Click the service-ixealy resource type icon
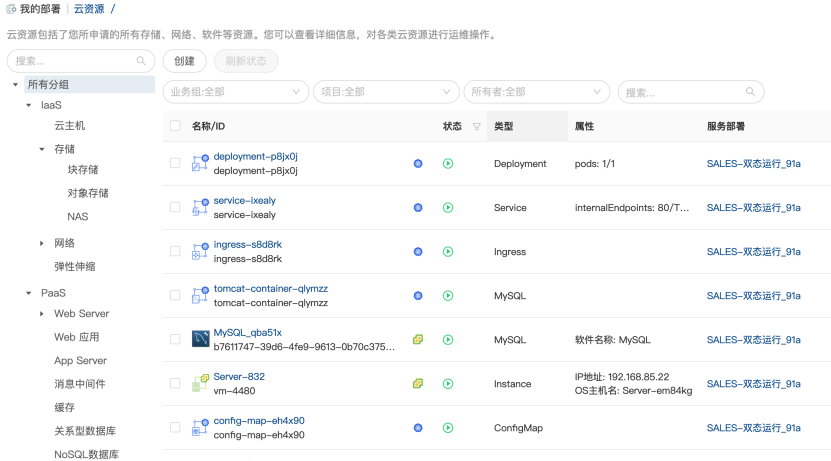 [200, 207]
